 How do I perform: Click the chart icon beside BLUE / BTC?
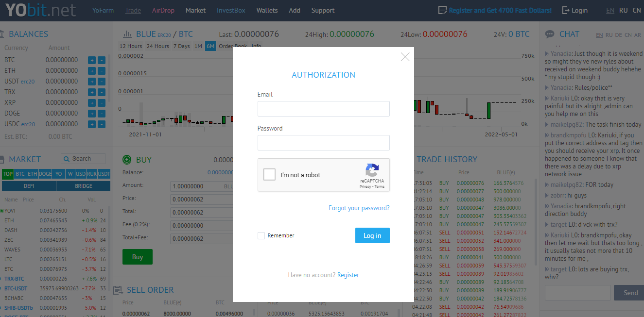127,34
